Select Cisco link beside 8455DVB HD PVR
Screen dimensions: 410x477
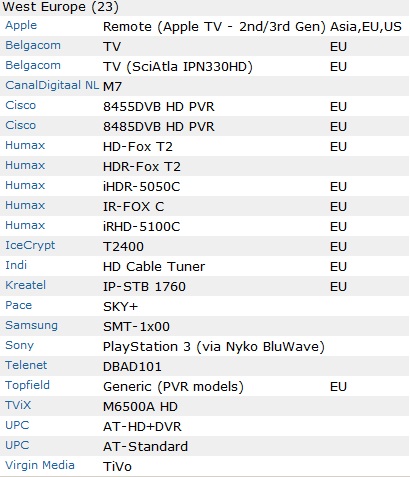pos(21,105)
